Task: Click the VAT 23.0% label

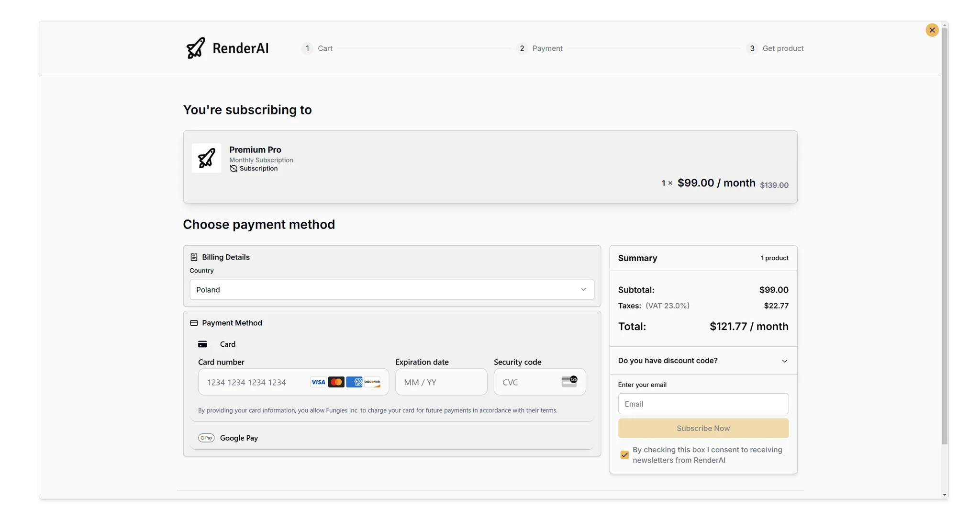Action: pyautogui.click(x=668, y=306)
